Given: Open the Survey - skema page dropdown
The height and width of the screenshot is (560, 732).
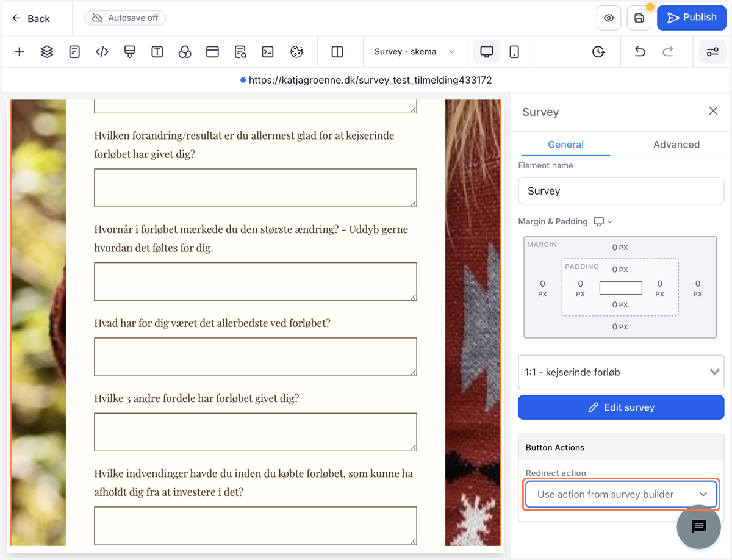Looking at the screenshot, I should click(x=415, y=52).
